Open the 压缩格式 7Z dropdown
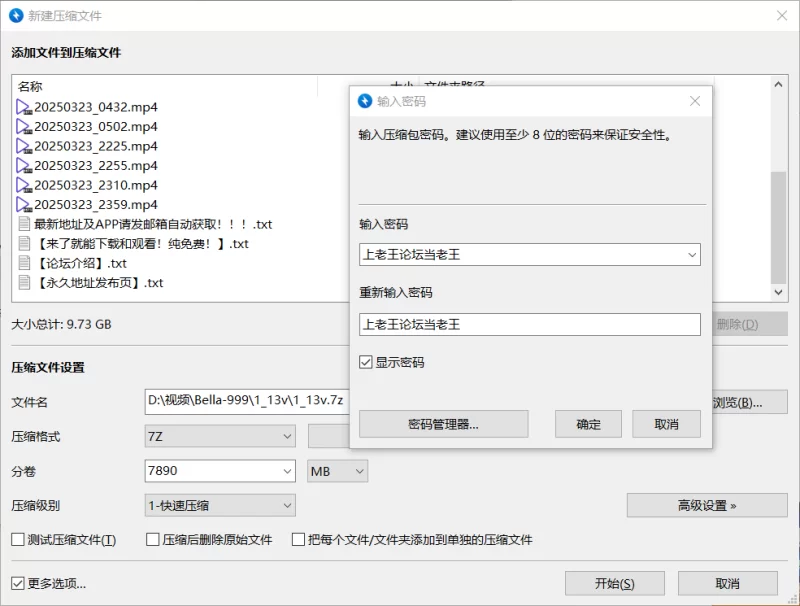 [x=220, y=437]
